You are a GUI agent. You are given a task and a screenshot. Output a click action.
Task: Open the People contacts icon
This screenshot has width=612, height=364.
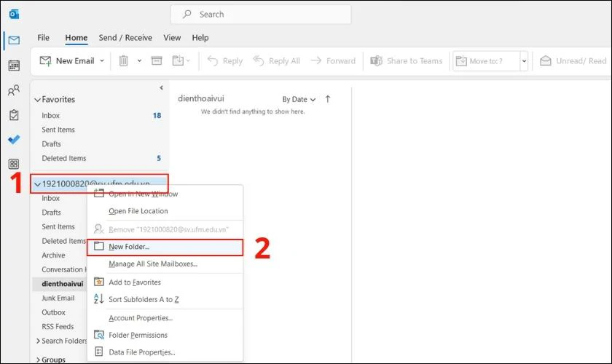14,90
